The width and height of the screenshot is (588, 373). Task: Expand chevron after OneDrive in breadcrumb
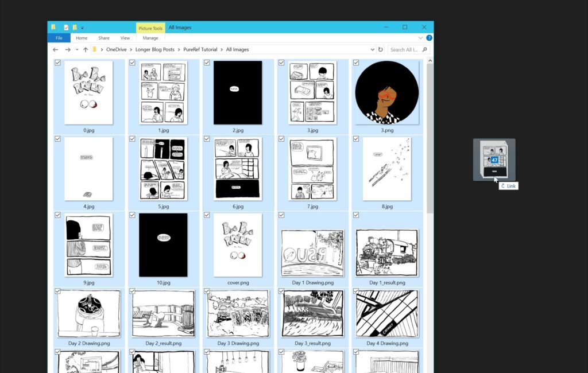[131, 49]
